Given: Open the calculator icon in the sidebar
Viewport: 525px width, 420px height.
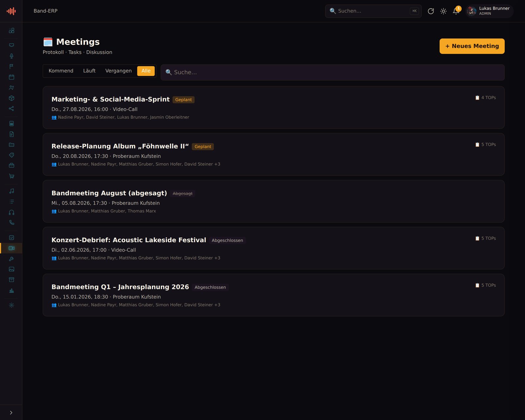Looking at the screenshot, I should click(x=11, y=124).
